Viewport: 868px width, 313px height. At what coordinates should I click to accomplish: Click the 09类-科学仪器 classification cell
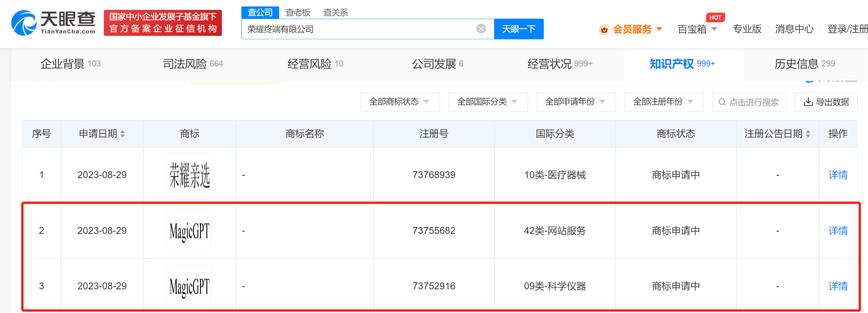click(x=555, y=286)
